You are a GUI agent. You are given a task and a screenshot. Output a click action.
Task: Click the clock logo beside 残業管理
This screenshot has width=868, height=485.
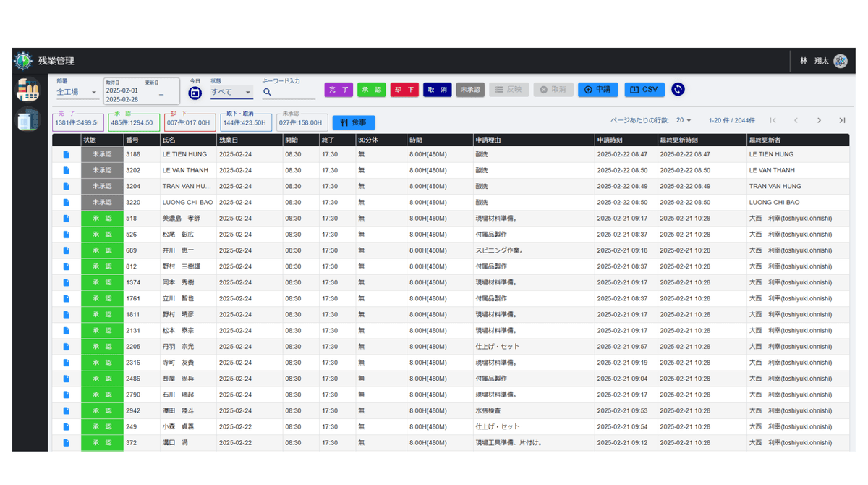click(23, 61)
